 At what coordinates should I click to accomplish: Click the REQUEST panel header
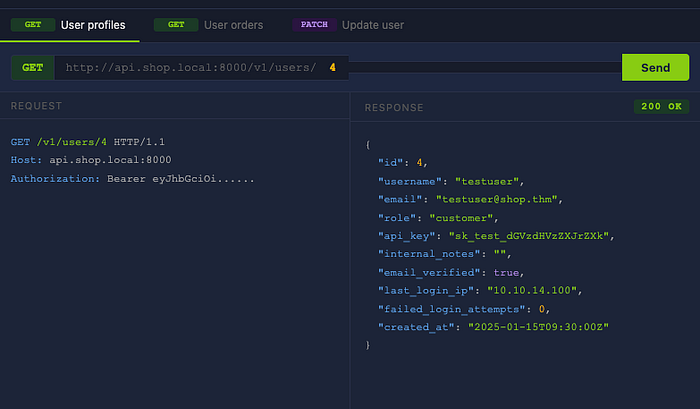point(36,106)
